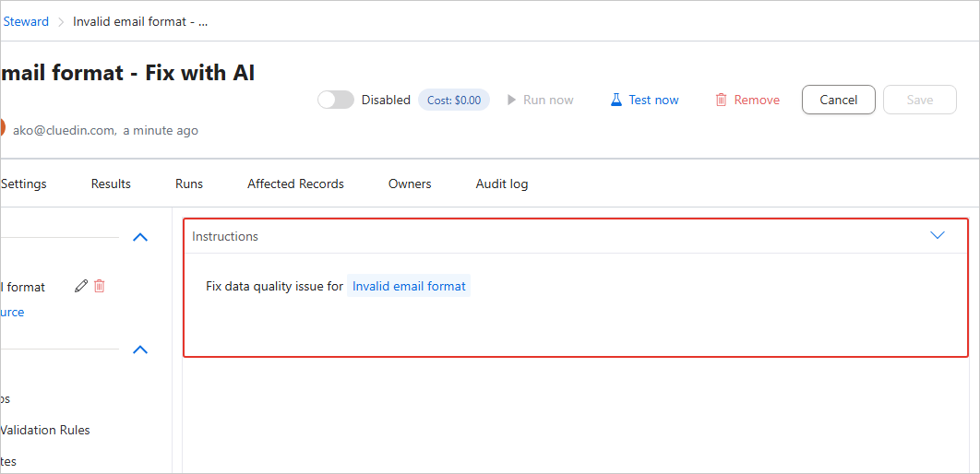
Task: Switch to the Settings tab
Action: (x=24, y=184)
